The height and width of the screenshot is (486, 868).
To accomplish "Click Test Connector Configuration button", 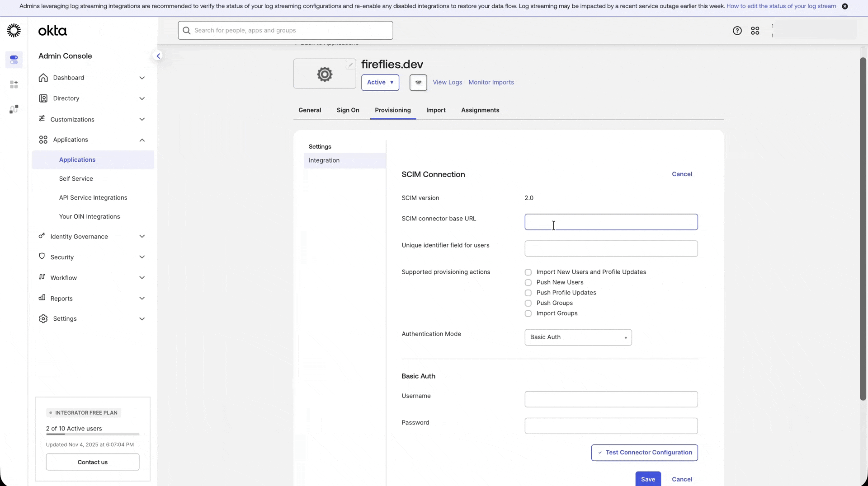I will pyautogui.click(x=644, y=453).
